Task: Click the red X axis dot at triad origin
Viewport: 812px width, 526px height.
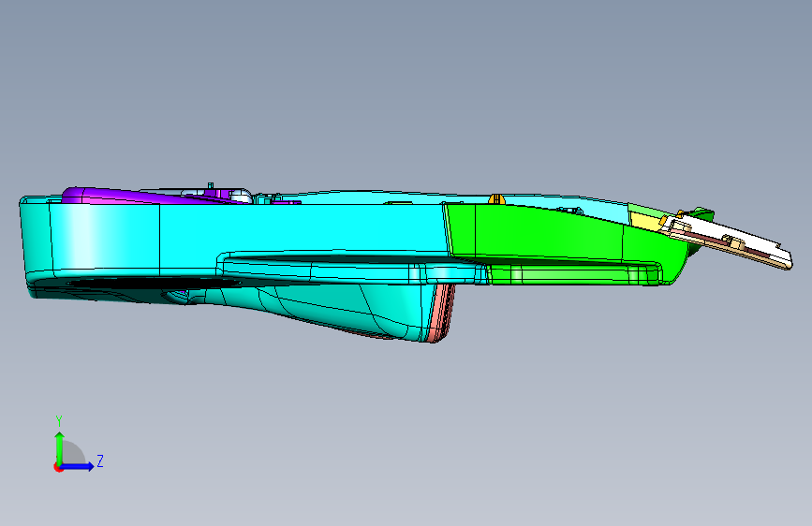Action: pyautogui.click(x=58, y=467)
